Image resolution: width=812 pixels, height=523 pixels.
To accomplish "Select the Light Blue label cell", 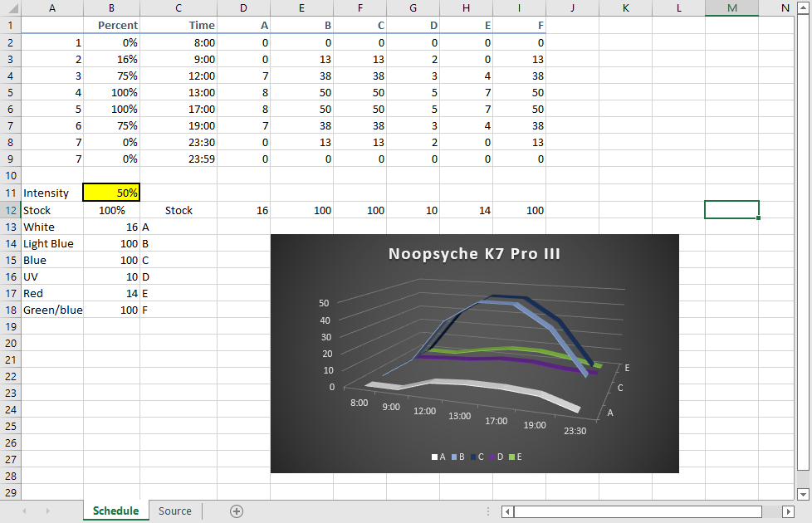I will tap(52, 243).
